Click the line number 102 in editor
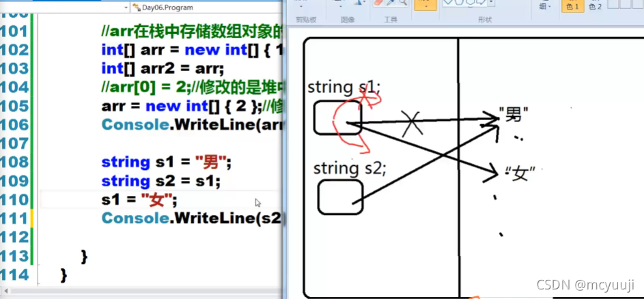The width and height of the screenshot is (644, 299). [15, 50]
